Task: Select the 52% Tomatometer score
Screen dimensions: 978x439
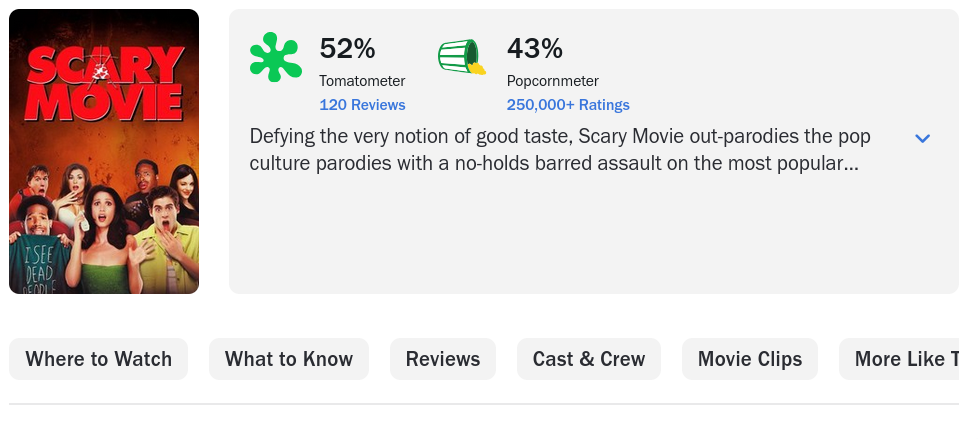Action: [347, 48]
